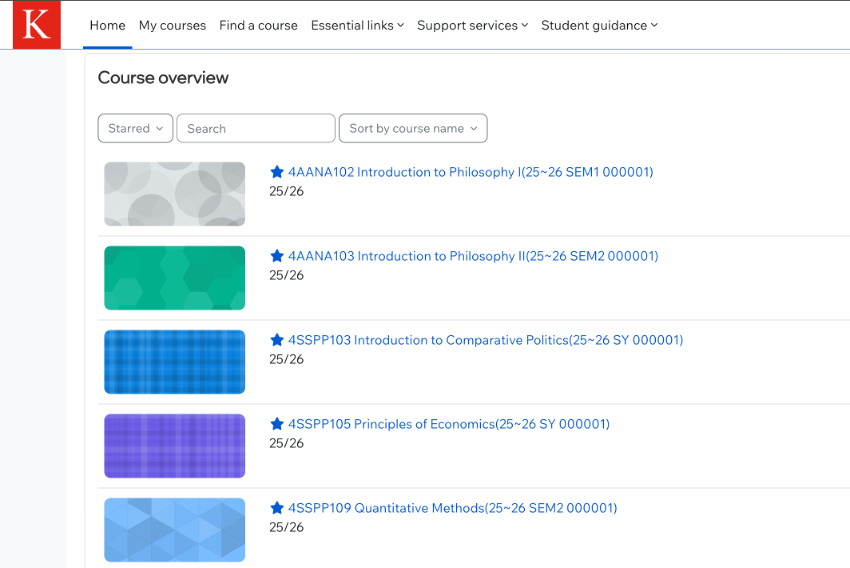Open 4AANA103 Introduction to Philosophy II course link
The width and height of the screenshot is (850, 568).
click(473, 256)
